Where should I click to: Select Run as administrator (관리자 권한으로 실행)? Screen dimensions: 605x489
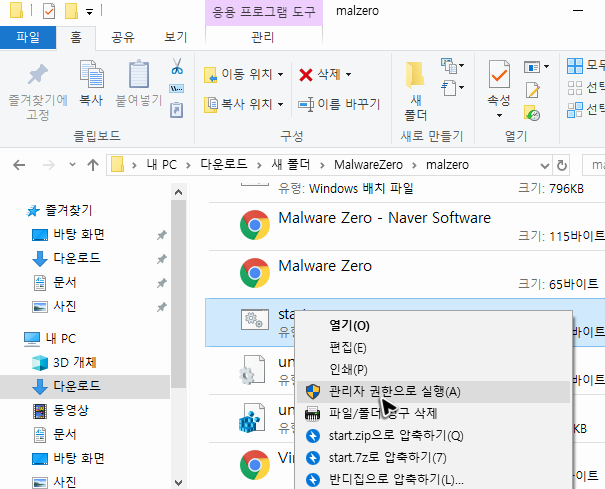pyautogui.click(x=433, y=392)
